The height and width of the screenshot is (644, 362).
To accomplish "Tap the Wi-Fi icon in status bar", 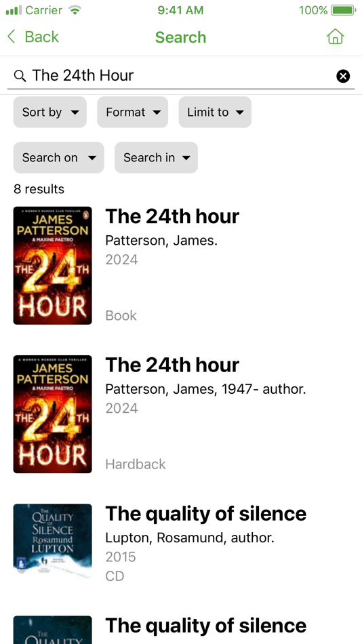I will (75, 10).
